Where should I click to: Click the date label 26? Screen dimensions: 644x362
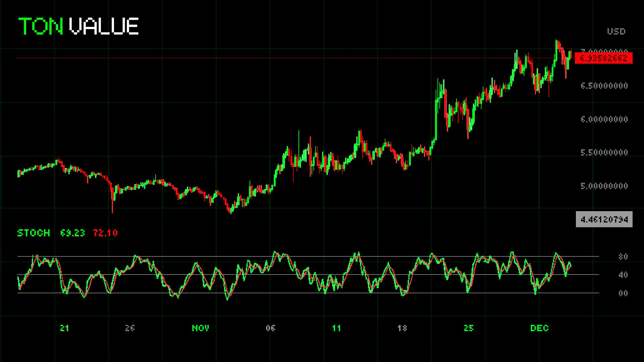click(130, 328)
